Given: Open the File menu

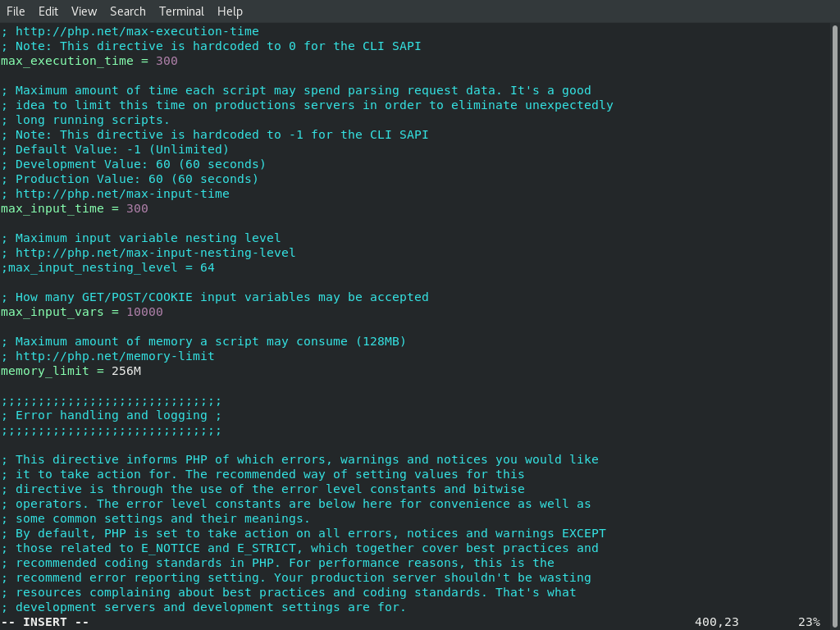Looking at the screenshot, I should [x=16, y=11].
